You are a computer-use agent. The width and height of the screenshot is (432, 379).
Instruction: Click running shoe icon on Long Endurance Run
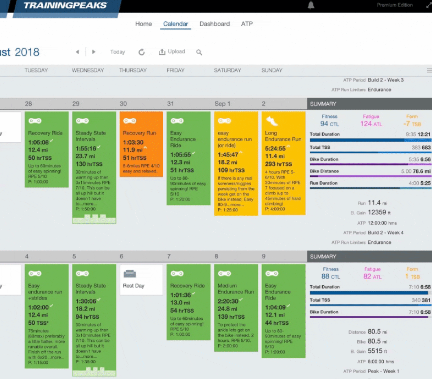(x=272, y=121)
